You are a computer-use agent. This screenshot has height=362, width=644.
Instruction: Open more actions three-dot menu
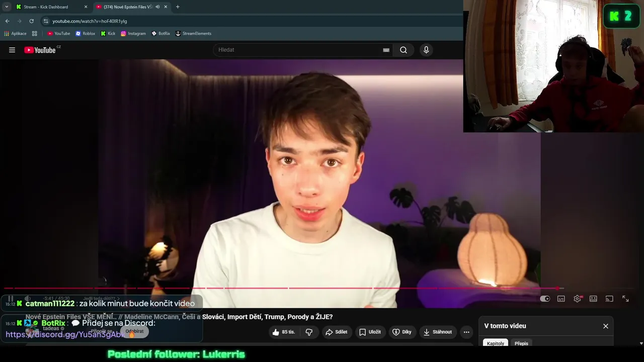point(466,332)
